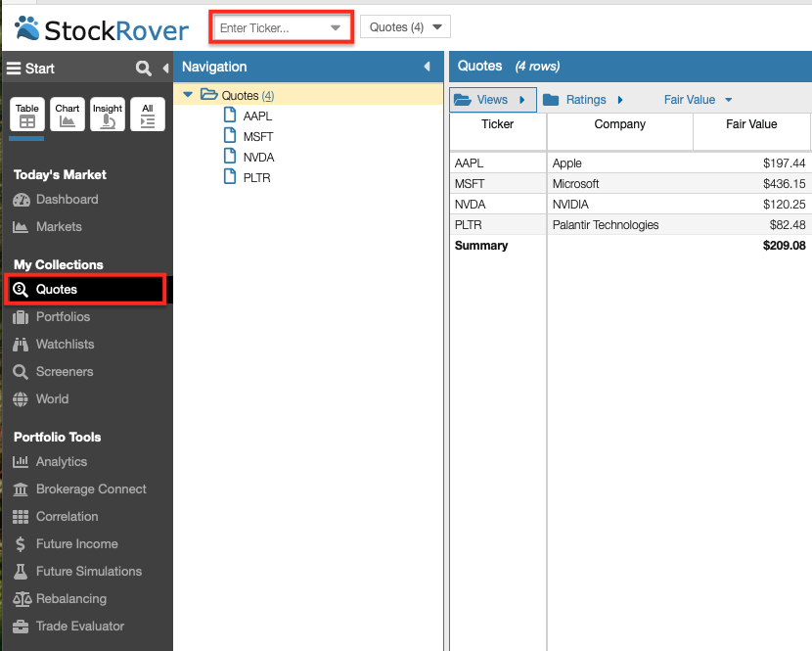
Task: Open Correlation tool
Action: (x=67, y=517)
